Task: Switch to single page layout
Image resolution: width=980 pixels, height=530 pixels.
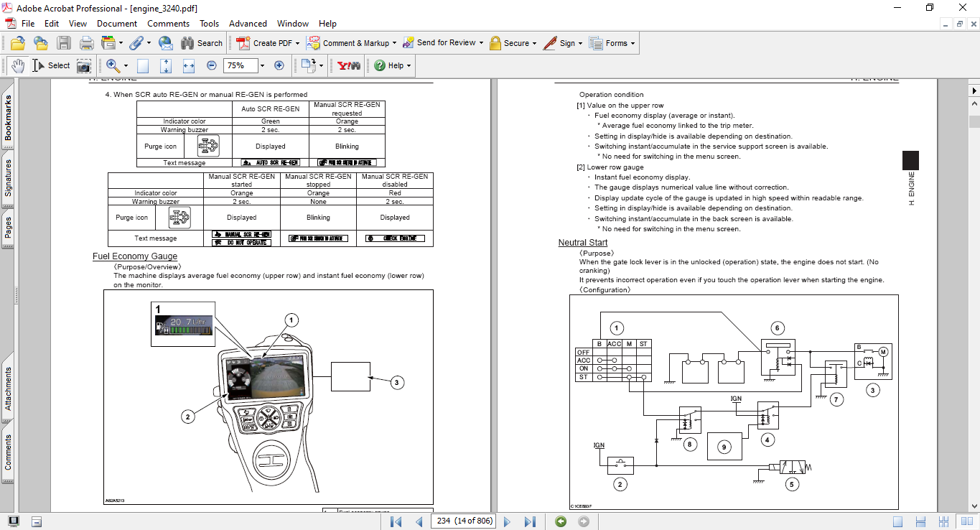Action: click(897, 521)
